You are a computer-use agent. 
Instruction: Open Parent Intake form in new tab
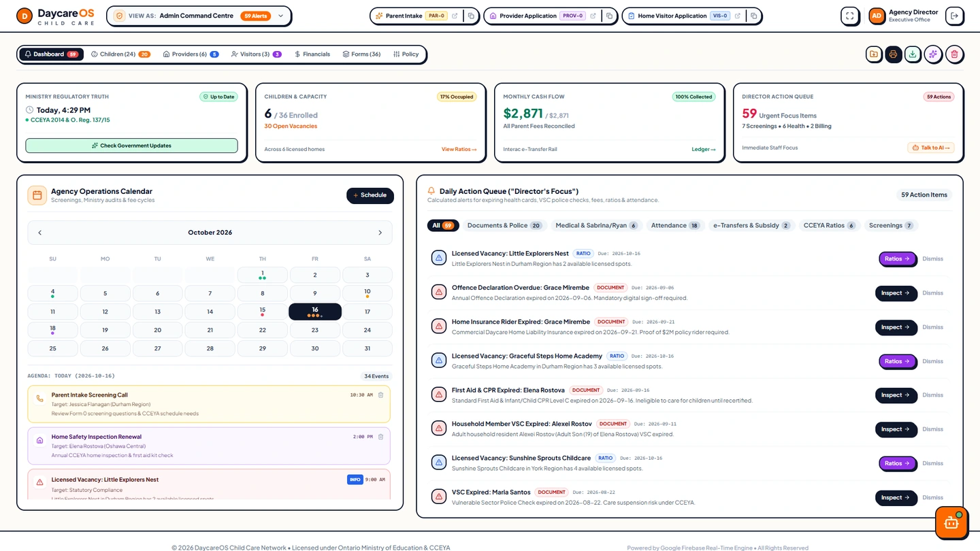pyautogui.click(x=455, y=16)
